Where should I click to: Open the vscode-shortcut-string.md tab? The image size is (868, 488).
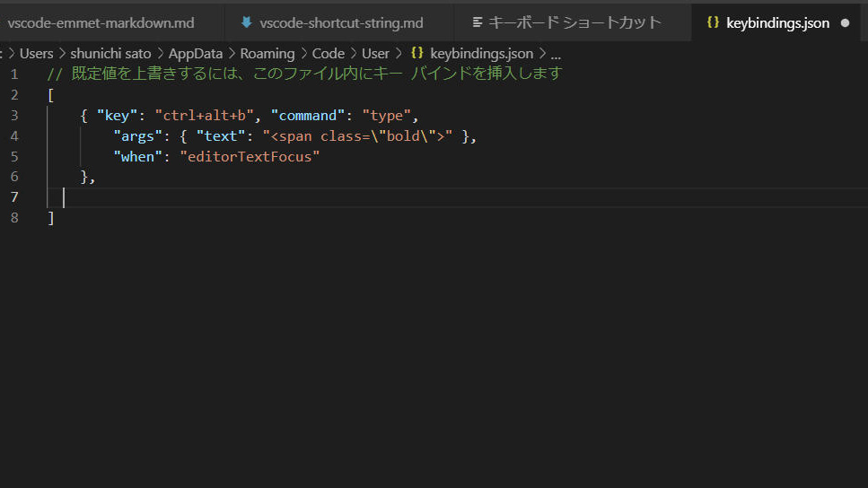coord(340,22)
